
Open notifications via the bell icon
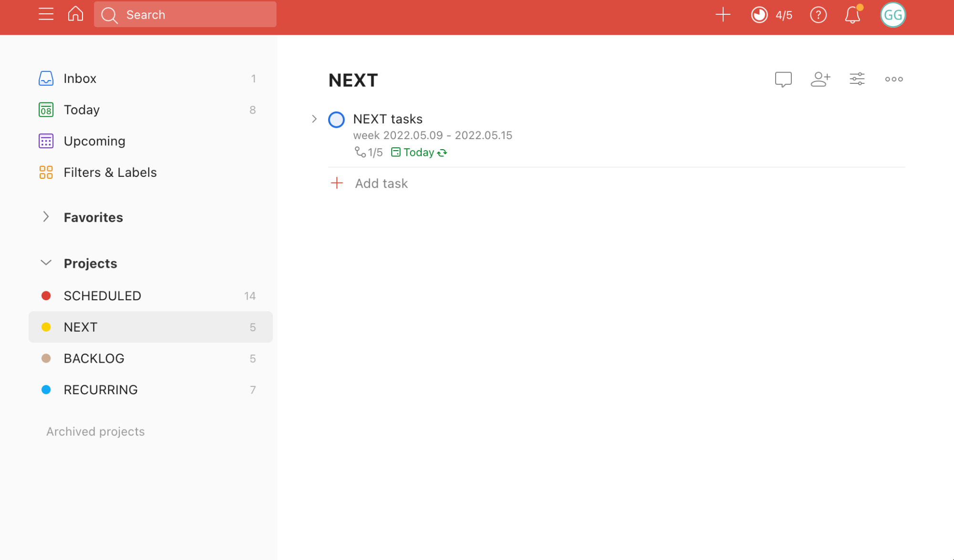pyautogui.click(x=852, y=15)
